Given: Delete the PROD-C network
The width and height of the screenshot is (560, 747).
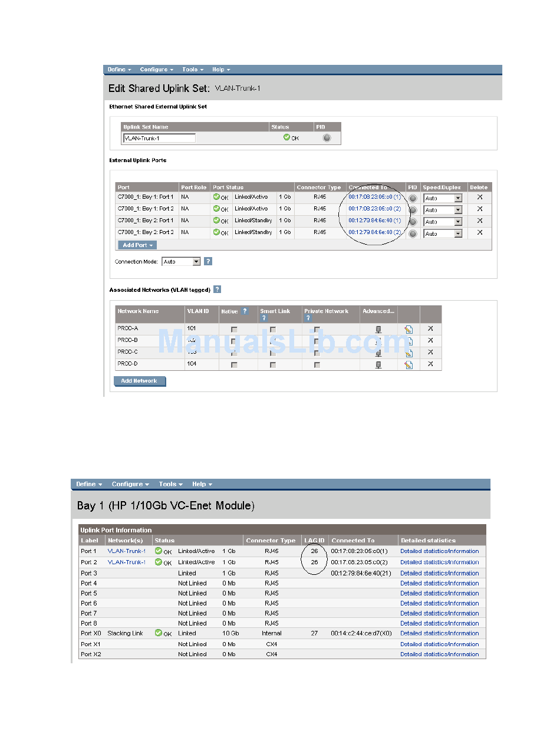Looking at the screenshot, I should coord(430,352).
